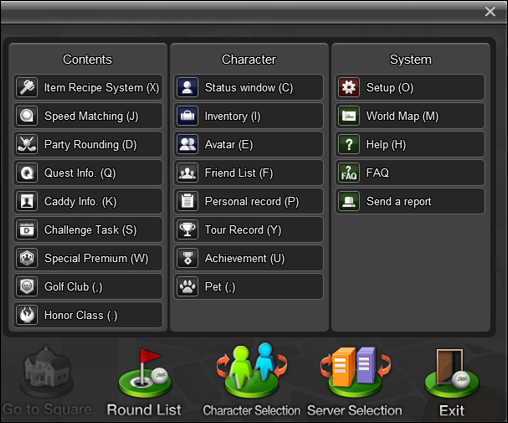
Task: Click the World Map picture icon
Action: click(x=349, y=116)
